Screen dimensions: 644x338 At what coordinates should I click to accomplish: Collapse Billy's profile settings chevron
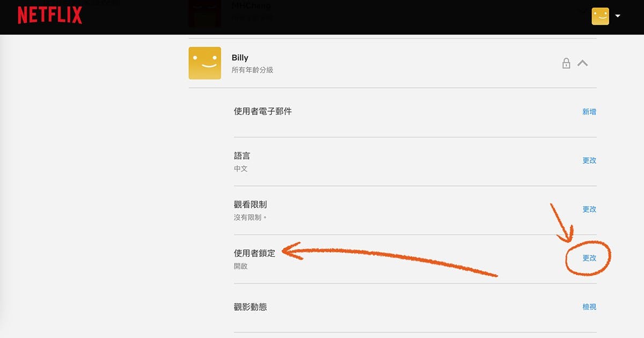(582, 63)
